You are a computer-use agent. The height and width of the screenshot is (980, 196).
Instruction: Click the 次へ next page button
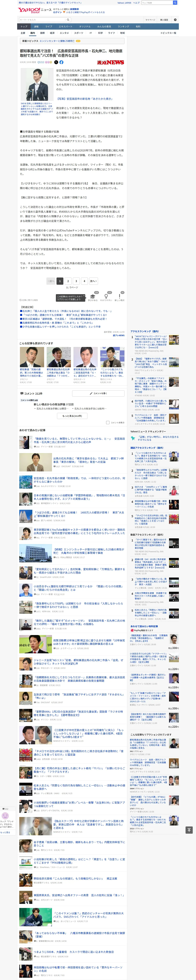coord(94,281)
